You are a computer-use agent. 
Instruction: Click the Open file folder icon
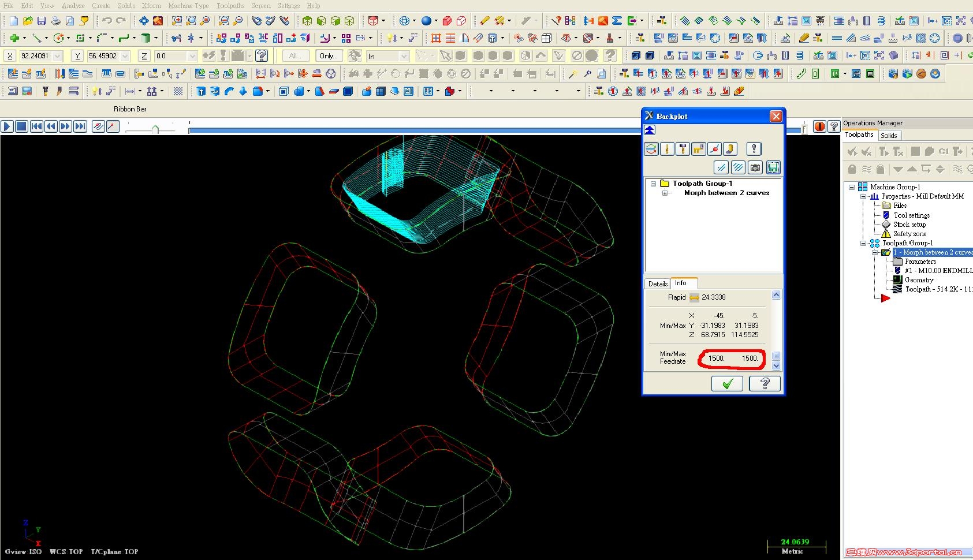28,21
